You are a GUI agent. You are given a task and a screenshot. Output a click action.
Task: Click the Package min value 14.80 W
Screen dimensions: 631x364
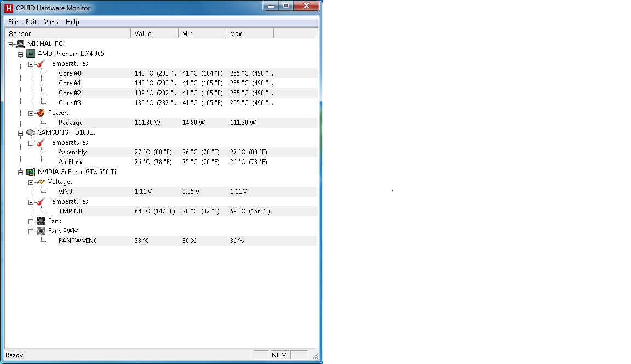click(193, 123)
